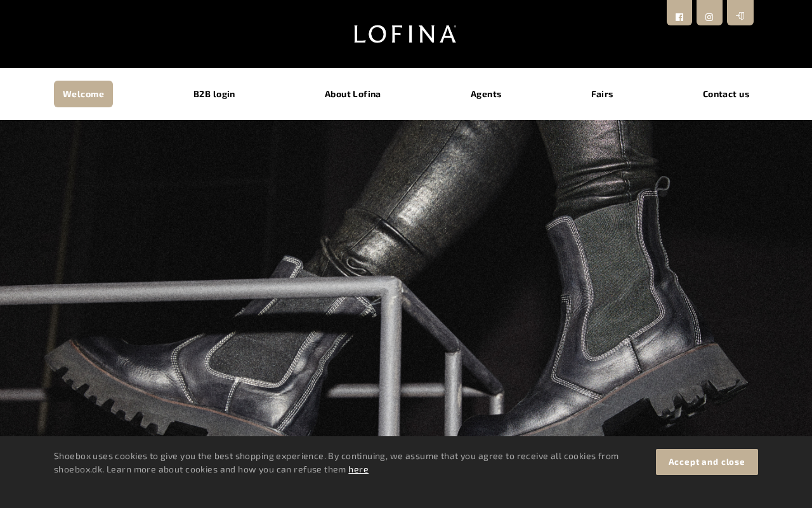Open the Instagram icon in header
The image size is (812, 508).
(x=709, y=13)
